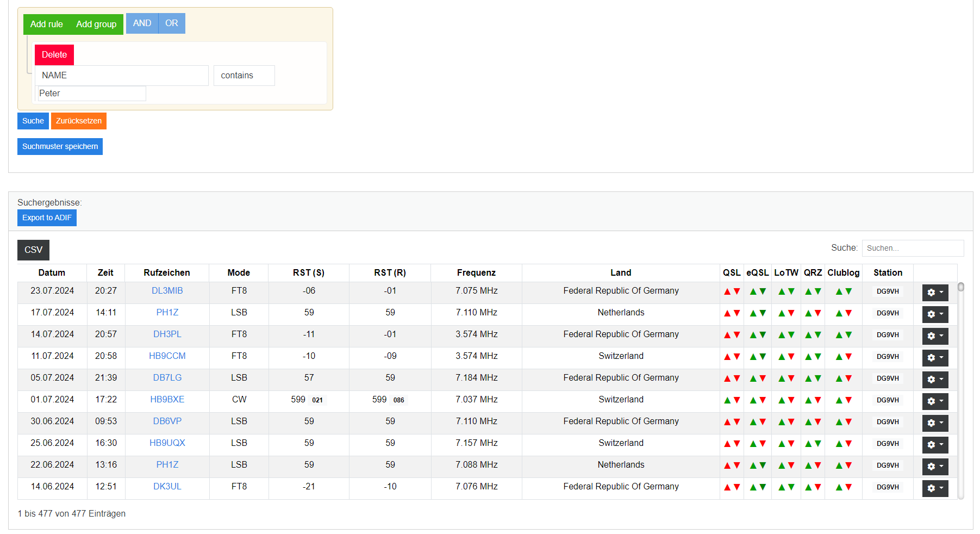980x534 pixels.
Task: Click the Suchen search input field
Action: 912,248
